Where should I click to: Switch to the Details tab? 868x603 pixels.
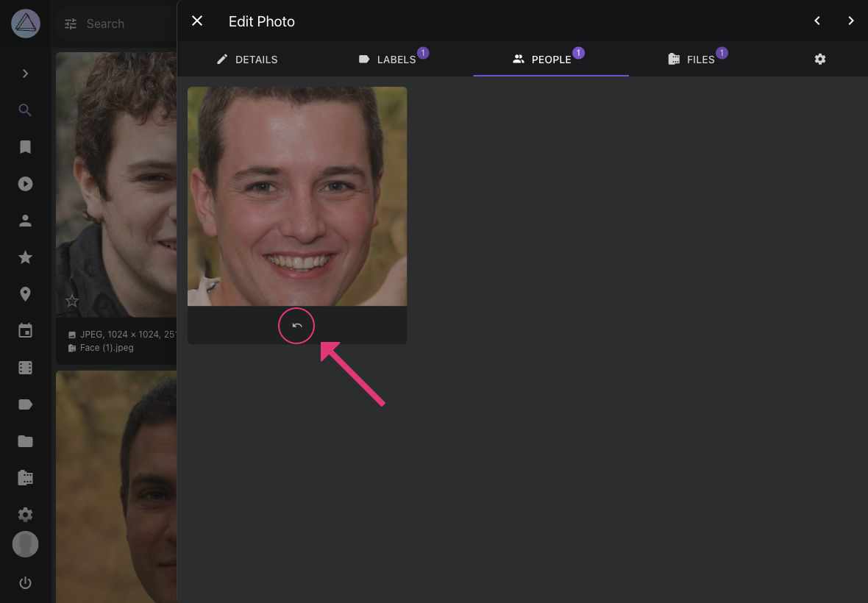[x=247, y=59]
